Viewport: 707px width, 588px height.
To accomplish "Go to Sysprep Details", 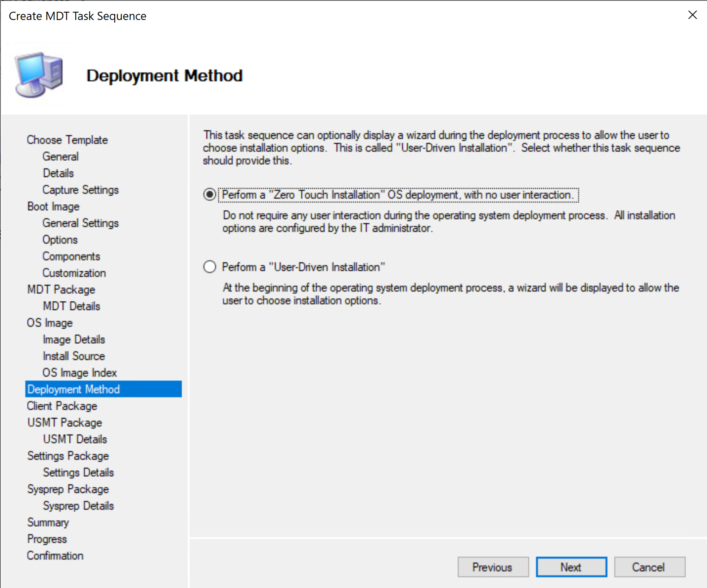I will [78, 505].
